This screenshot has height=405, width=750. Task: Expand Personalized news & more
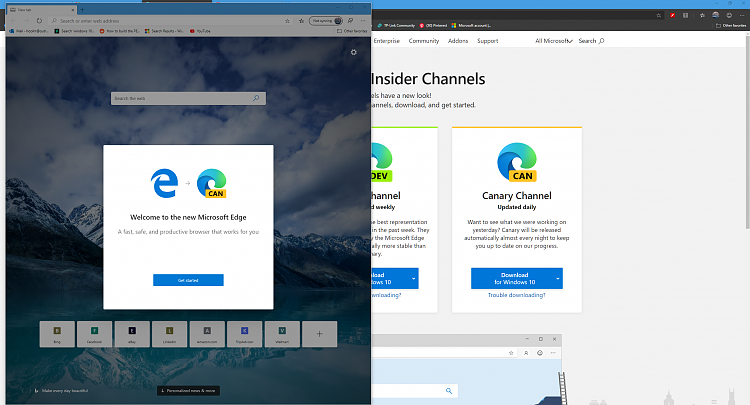188,391
